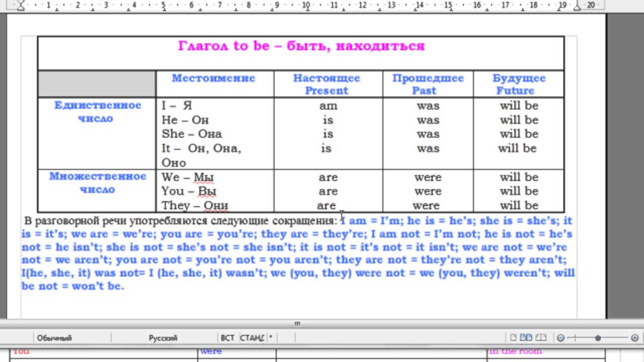Image resolution: width=644 pixels, height=362 pixels.
Task: Click the header cell 'Прошедшее Past'
Action: 428,84
